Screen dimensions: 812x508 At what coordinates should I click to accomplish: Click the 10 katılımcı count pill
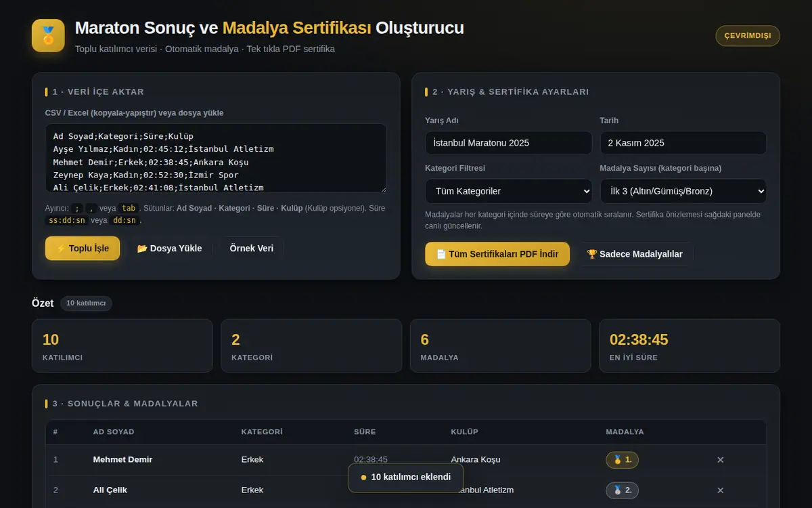86,303
